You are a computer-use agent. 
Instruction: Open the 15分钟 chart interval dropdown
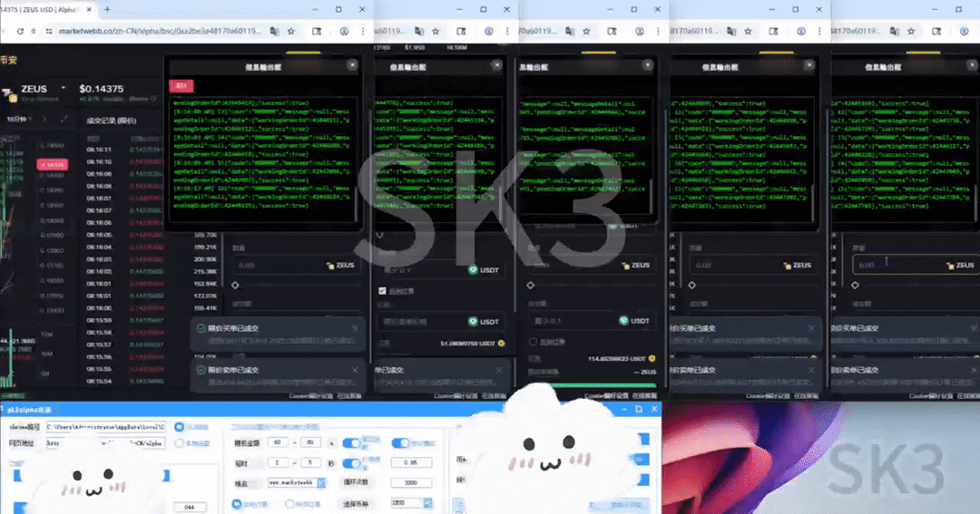tap(18, 119)
